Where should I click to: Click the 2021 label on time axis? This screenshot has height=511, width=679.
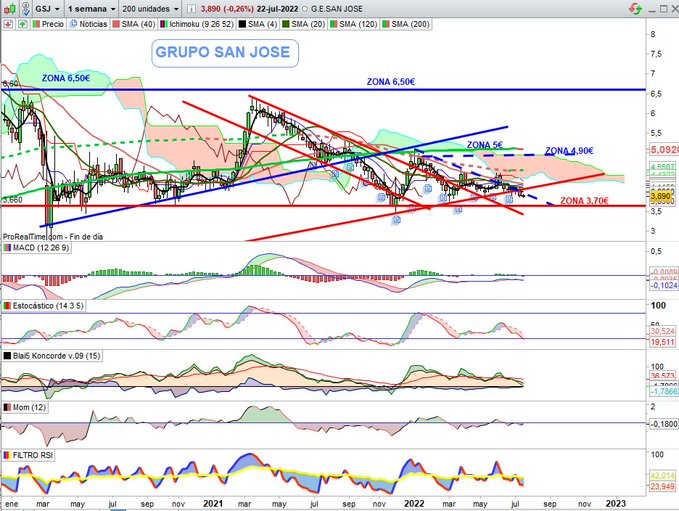coord(213,504)
